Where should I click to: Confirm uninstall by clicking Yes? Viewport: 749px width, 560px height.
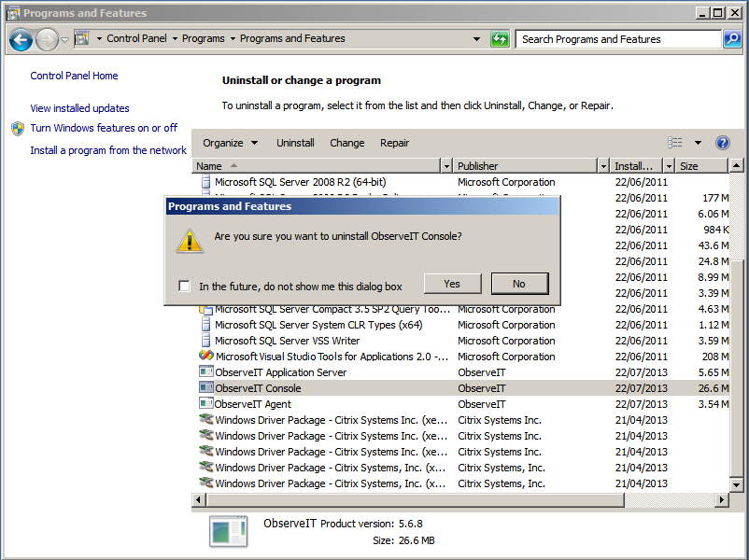click(452, 284)
